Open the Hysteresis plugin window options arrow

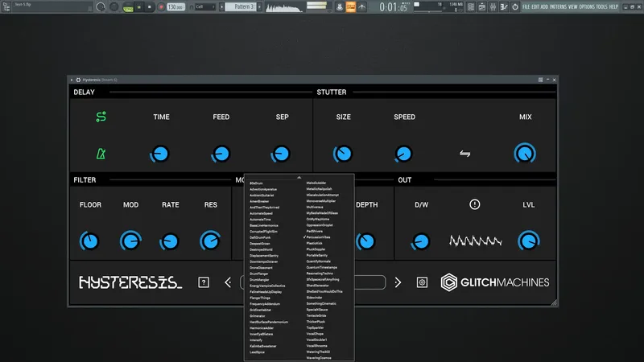pyautogui.click(x=72, y=80)
